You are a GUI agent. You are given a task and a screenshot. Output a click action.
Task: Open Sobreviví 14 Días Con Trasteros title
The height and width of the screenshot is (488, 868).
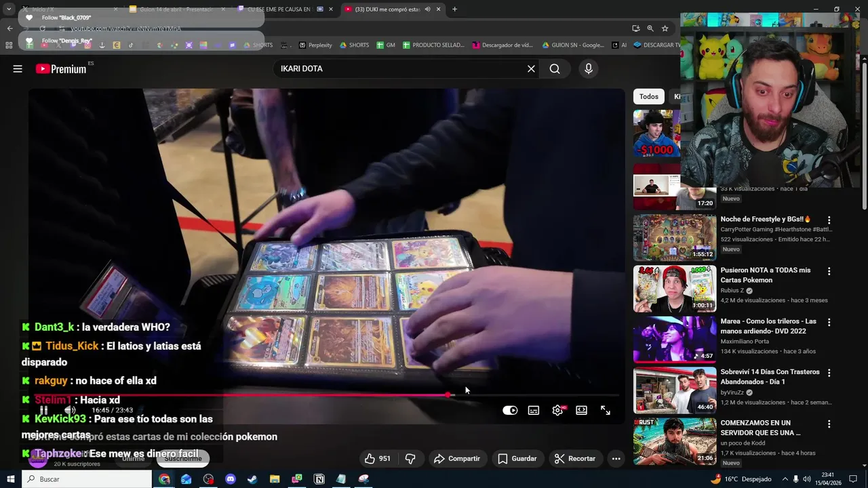point(770,377)
